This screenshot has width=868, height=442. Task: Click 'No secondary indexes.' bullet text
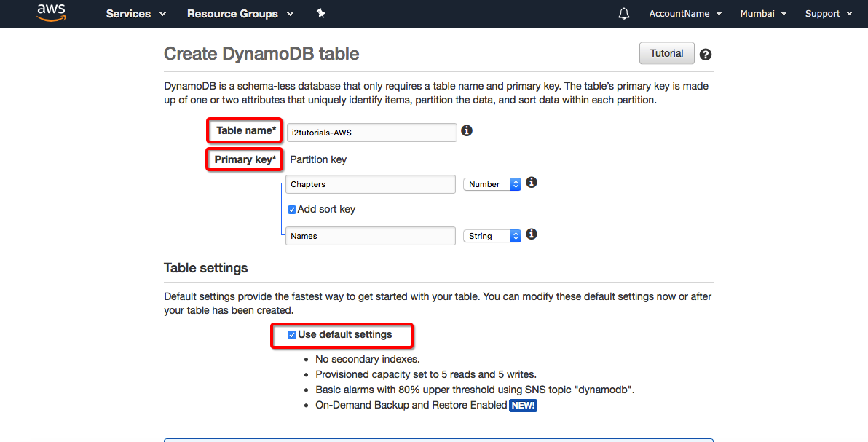(x=368, y=358)
